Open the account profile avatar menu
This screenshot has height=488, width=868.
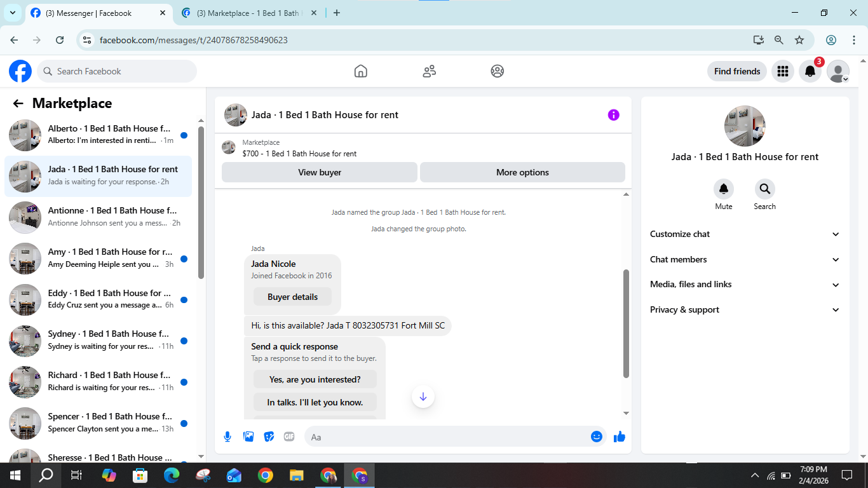click(x=838, y=71)
